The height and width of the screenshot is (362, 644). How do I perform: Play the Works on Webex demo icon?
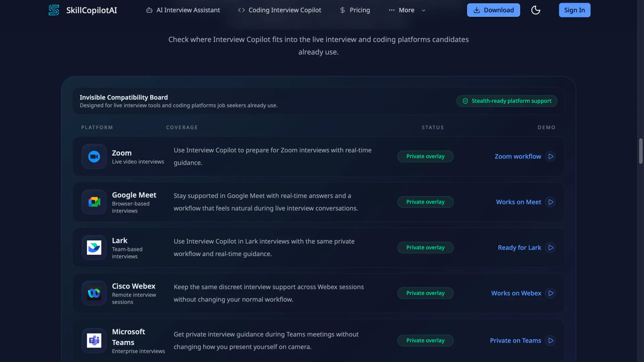[550, 293]
